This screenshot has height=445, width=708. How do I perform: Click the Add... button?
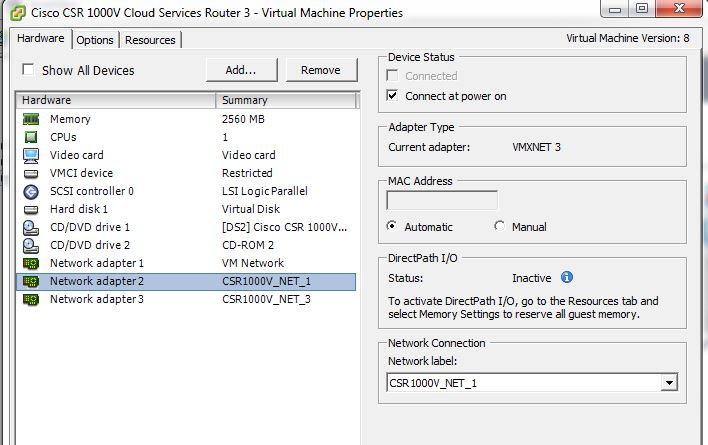[x=241, y=70]
